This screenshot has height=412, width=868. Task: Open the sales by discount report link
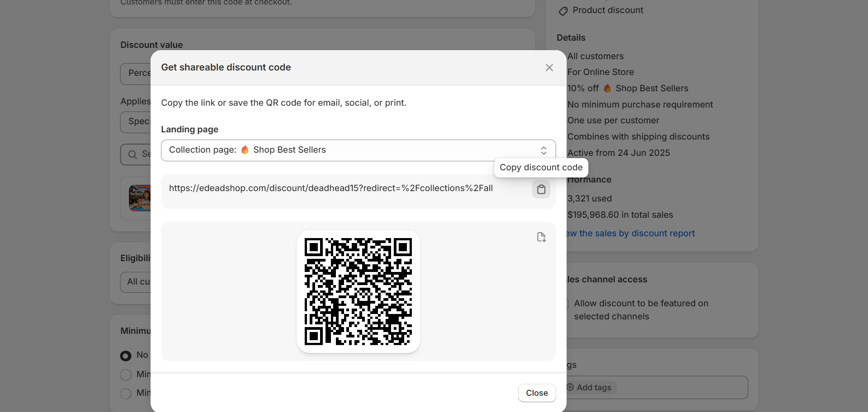(630, 234)
